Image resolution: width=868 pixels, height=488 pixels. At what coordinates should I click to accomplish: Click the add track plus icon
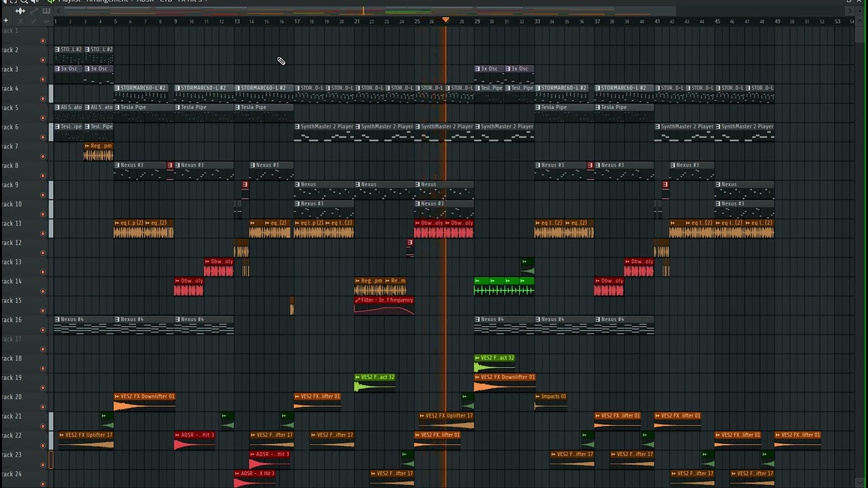pos(5,21)
